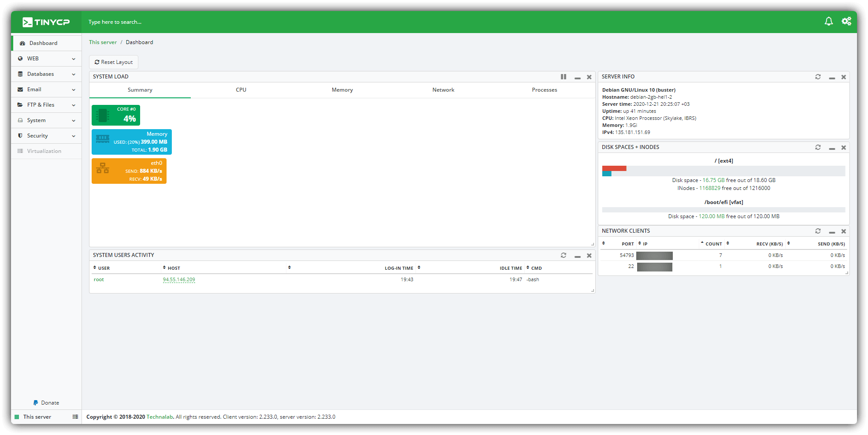Expand the FTP & Files menu
The image size is (868, 435).
[46, 105]
